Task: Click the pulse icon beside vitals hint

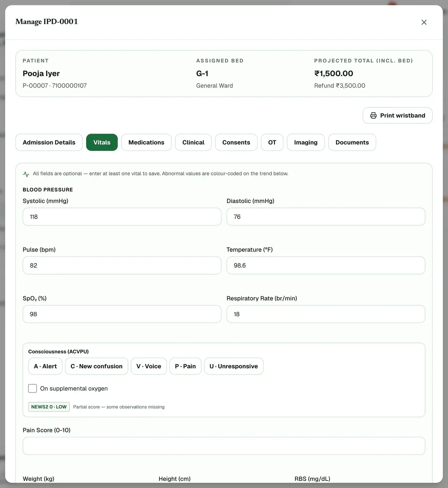Action: [26, 174]
